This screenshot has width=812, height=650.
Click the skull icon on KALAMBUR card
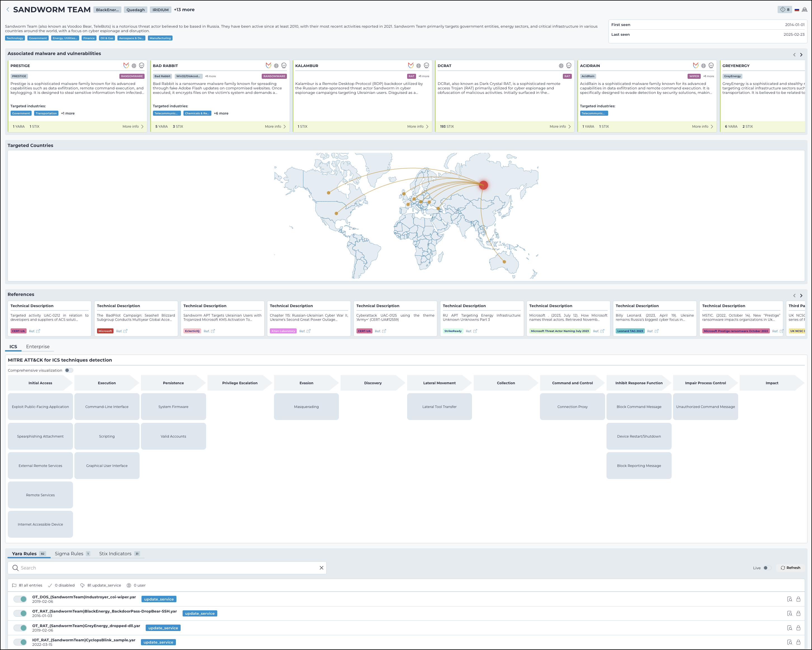pyautogui.click(x=426, y=65)
